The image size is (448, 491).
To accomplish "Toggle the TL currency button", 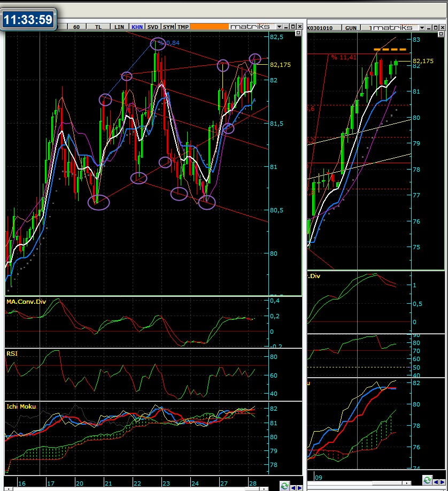I will coord(98,27).
